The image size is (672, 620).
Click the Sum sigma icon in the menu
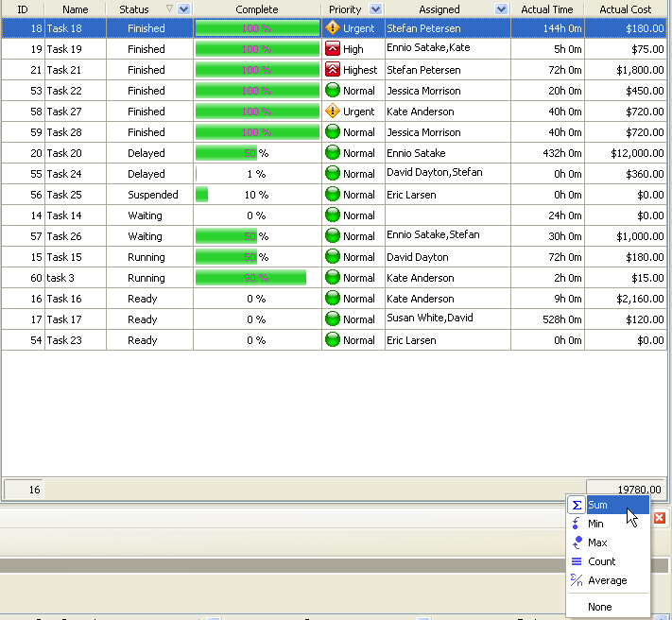pyautogui.click(x=577, y=505)
